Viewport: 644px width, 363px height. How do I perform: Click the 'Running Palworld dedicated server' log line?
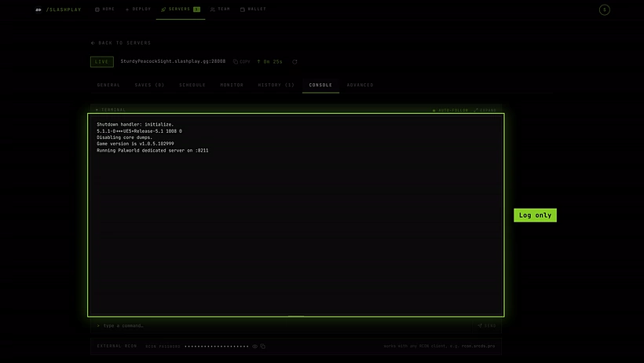tap(152, 150)
